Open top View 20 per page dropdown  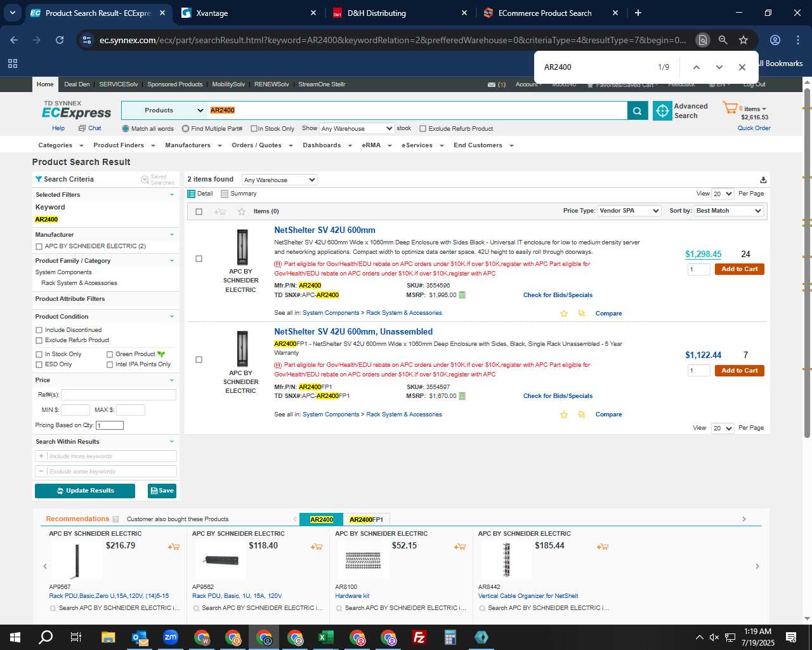[723, 194]
